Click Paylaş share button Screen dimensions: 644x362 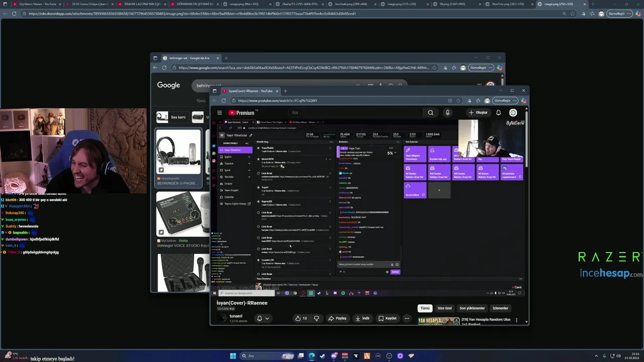click(337, 318)
